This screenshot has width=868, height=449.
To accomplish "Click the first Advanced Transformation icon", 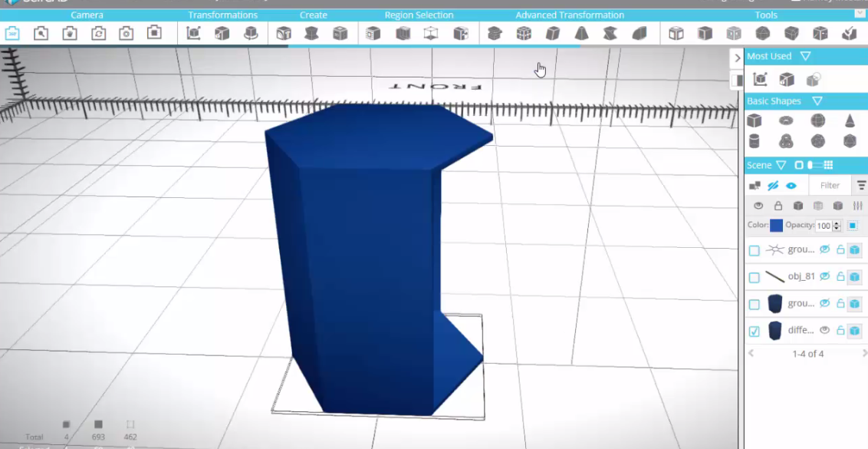I will coord(495,33).
